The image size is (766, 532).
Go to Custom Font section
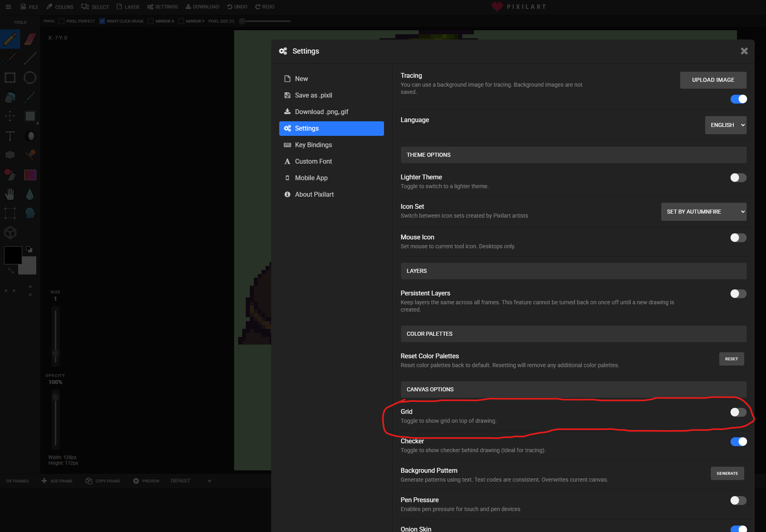313,162
